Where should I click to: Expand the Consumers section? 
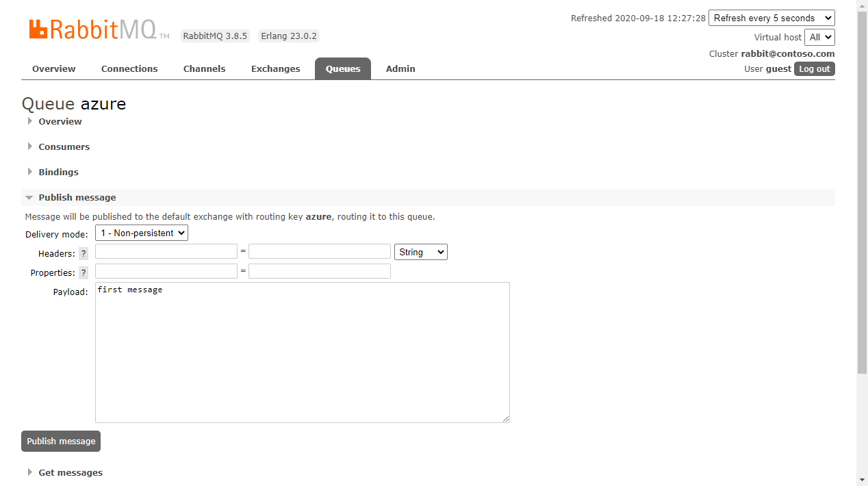(x=64, y=146)
